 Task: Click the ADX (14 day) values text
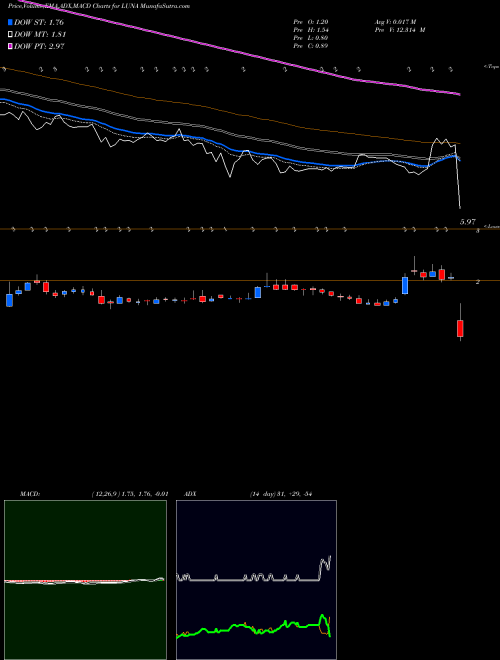280,494
